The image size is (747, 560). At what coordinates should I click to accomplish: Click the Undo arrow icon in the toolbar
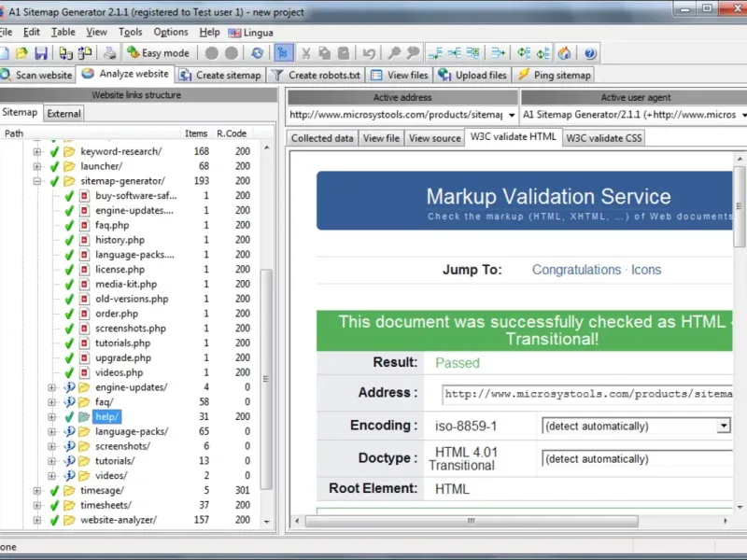370,53
